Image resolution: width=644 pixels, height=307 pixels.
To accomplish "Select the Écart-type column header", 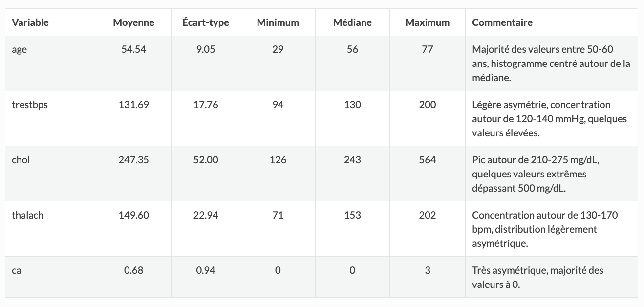I will [x=209, y=22].
